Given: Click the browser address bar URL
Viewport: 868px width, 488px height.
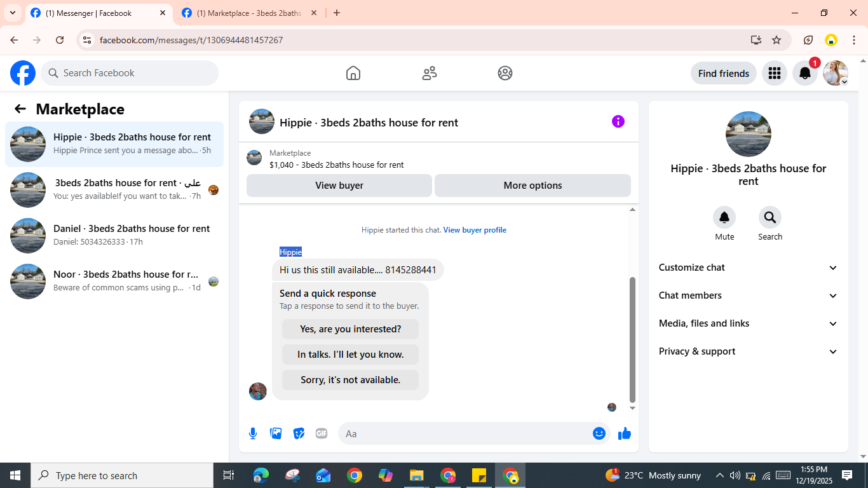Looking at the screenshot, I should click(x=191, y=40).
